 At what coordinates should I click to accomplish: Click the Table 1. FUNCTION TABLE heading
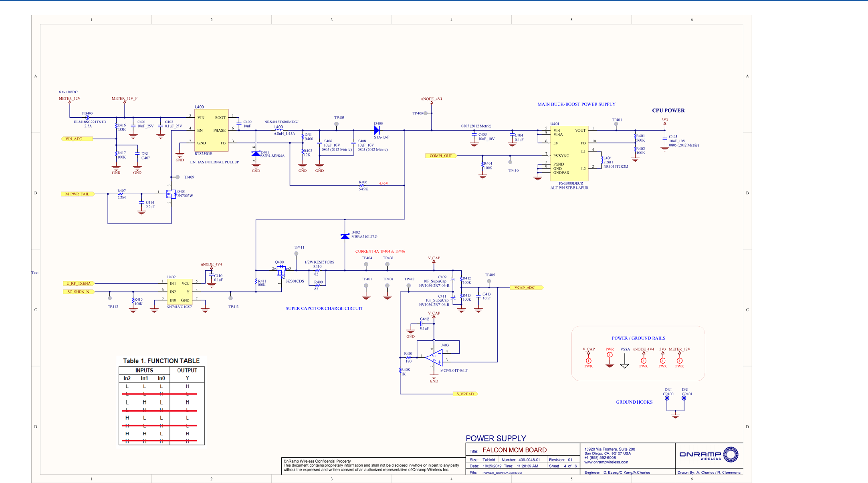(x=161, y=361)
